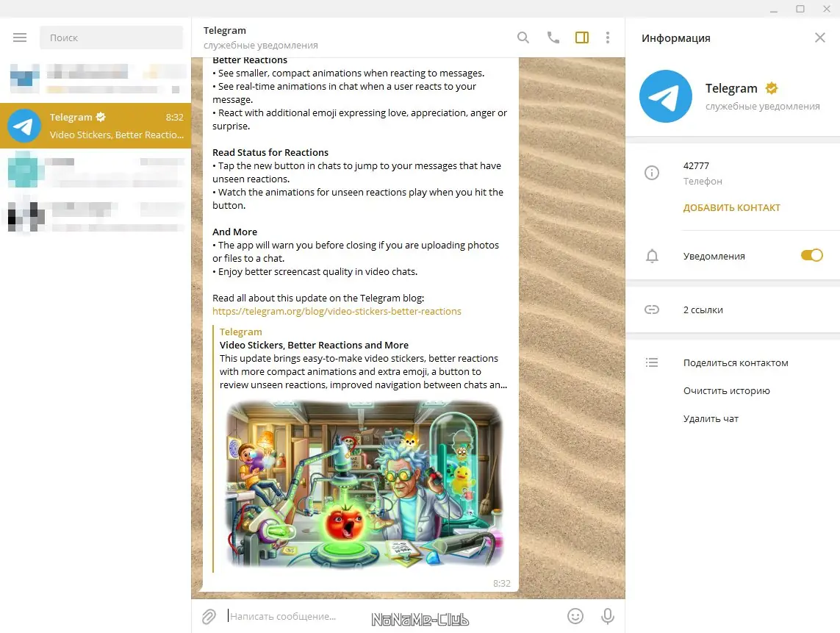Open the first blurred chat in list
This screenshot has height=633, width=840.
pyautogui.click(x=96, y=79)
